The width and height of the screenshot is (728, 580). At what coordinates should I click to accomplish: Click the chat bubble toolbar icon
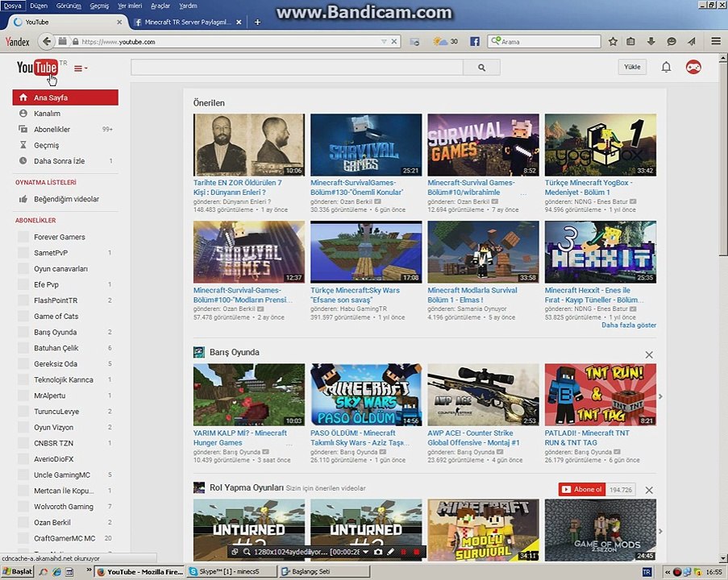click(x=672, y=41)
